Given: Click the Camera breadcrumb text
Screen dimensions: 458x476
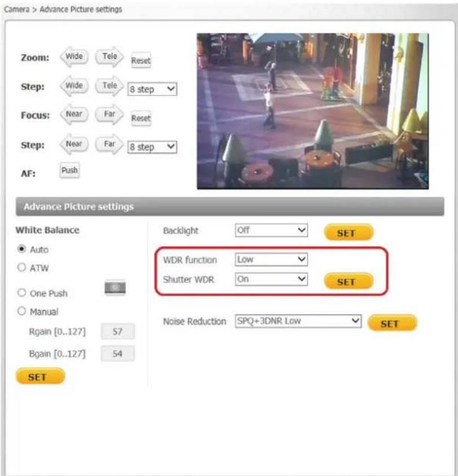Looking at the screenshot, I should click(x=17, y=10).
